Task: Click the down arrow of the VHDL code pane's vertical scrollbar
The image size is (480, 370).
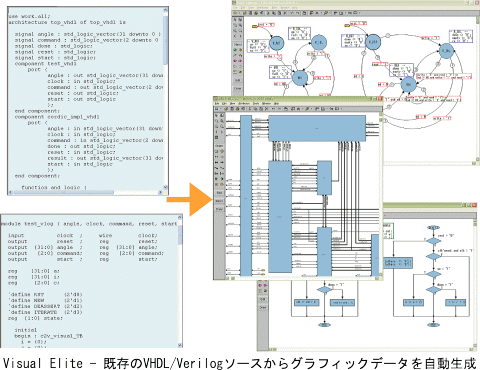Action: click(x=166, y=187)
